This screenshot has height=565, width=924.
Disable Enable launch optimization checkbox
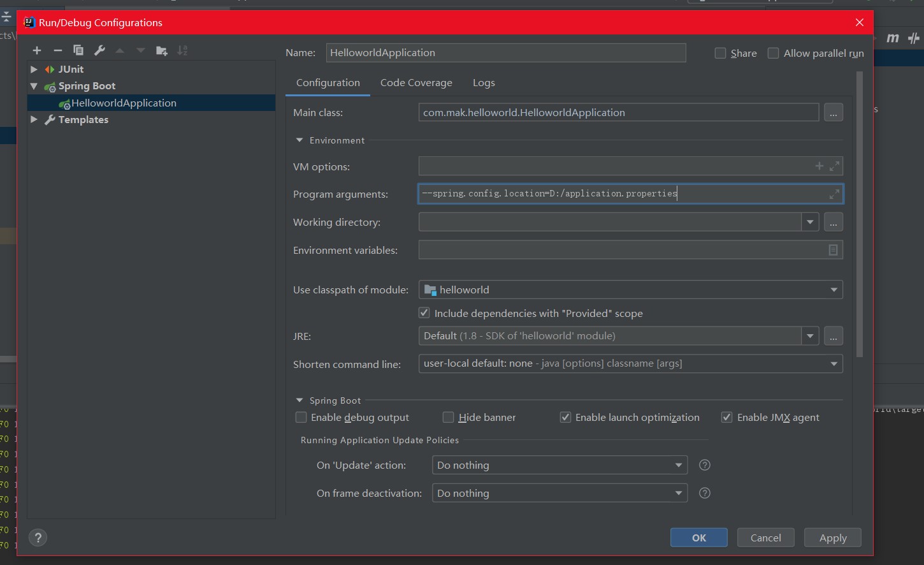click(x=565, y=418)
